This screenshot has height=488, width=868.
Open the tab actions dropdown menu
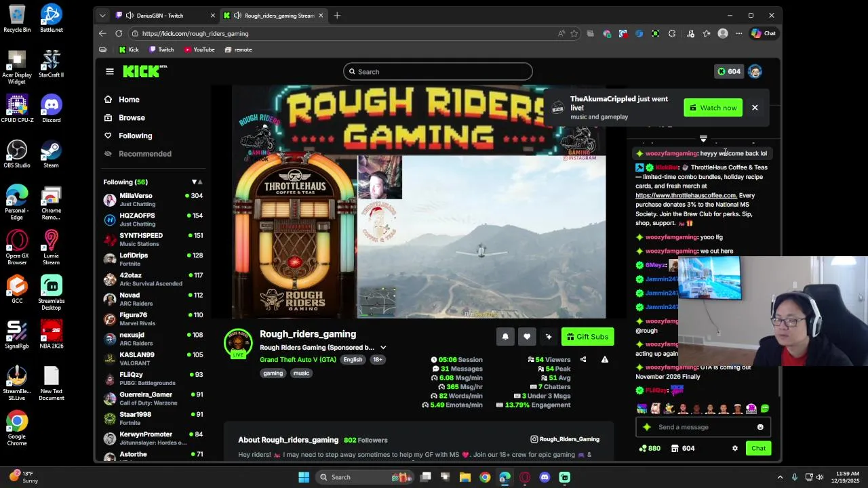102,16
